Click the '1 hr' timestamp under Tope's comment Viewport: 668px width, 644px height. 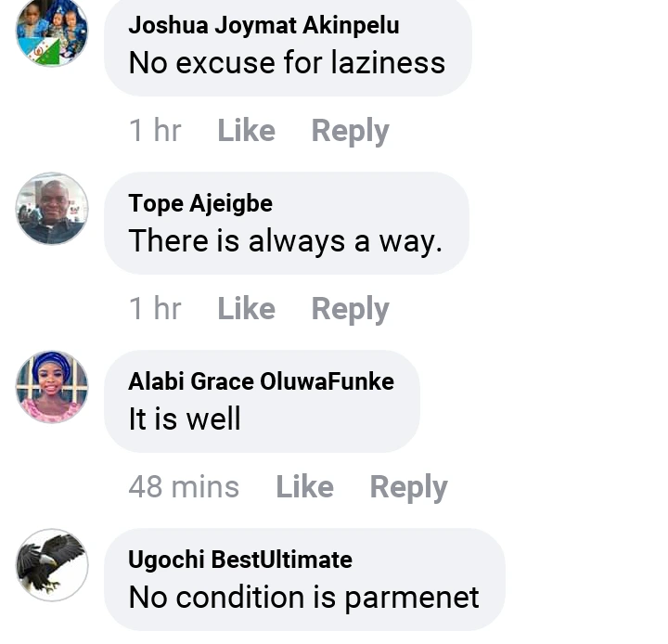point(155,309)
